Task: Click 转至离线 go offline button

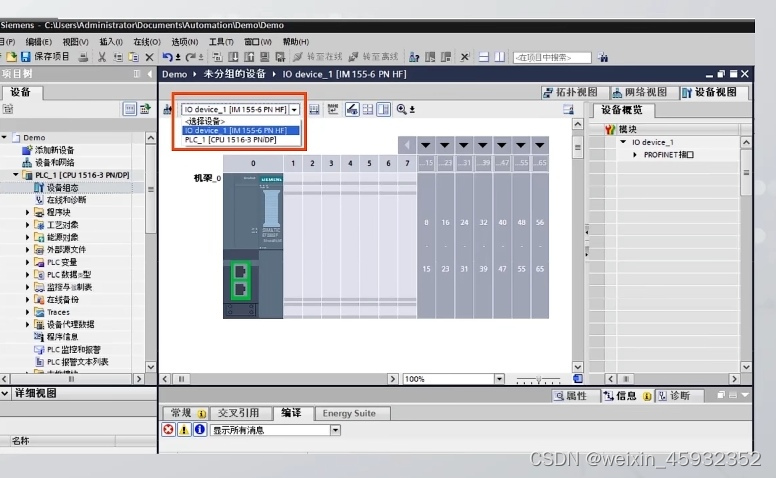Action: 374,57
